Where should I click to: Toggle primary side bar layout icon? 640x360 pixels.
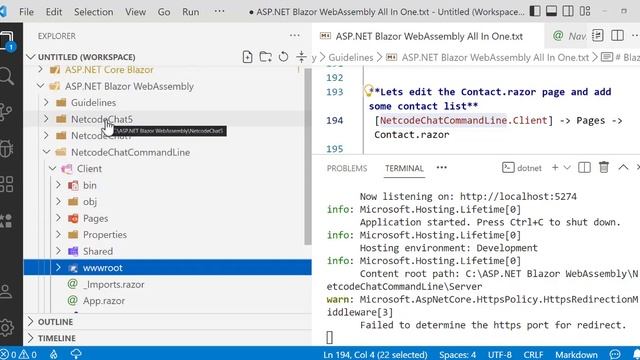tap(535, 11)
